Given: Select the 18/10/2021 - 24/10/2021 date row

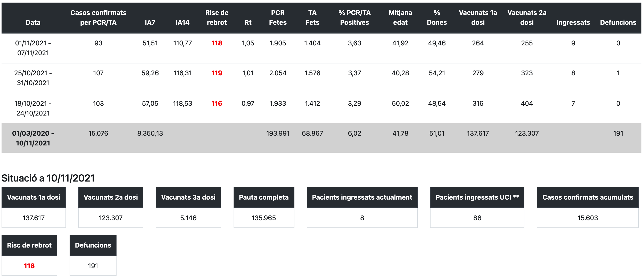Looking at the screenshot, I should [33, 108].
